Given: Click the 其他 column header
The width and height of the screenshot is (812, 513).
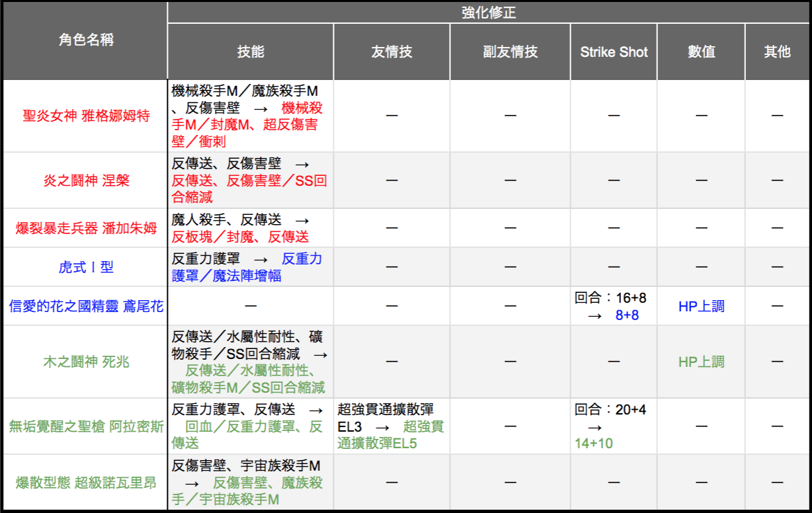Looking at the screenshot, I should [777, 52].
